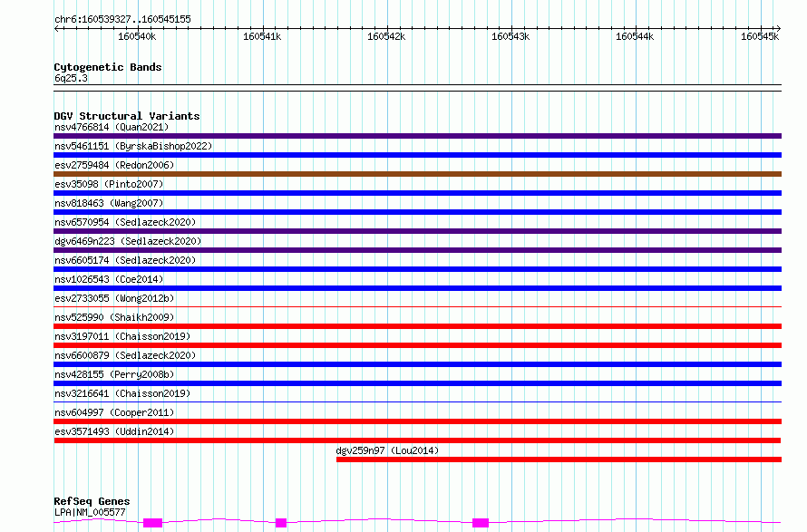Select the purple bar under nsv4766814

[x=417, y=136]
